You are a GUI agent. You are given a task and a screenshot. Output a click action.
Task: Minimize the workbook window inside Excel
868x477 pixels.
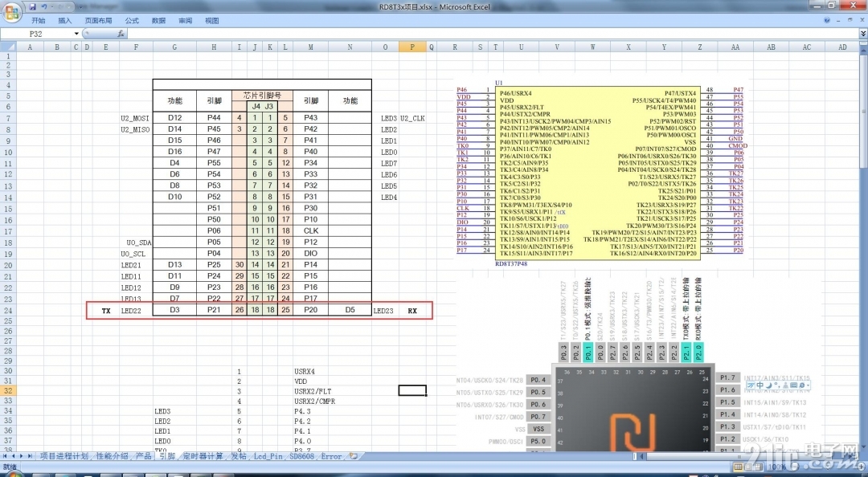coord(838,20)
